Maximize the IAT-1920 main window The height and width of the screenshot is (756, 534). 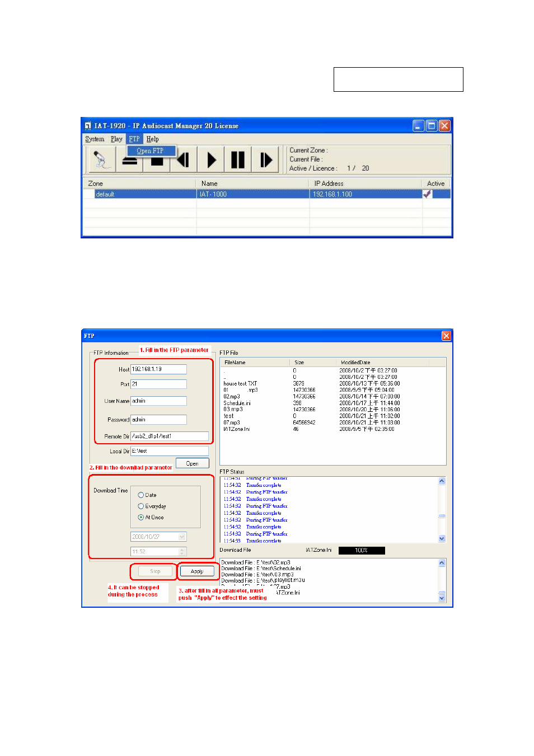coord(432,126)
